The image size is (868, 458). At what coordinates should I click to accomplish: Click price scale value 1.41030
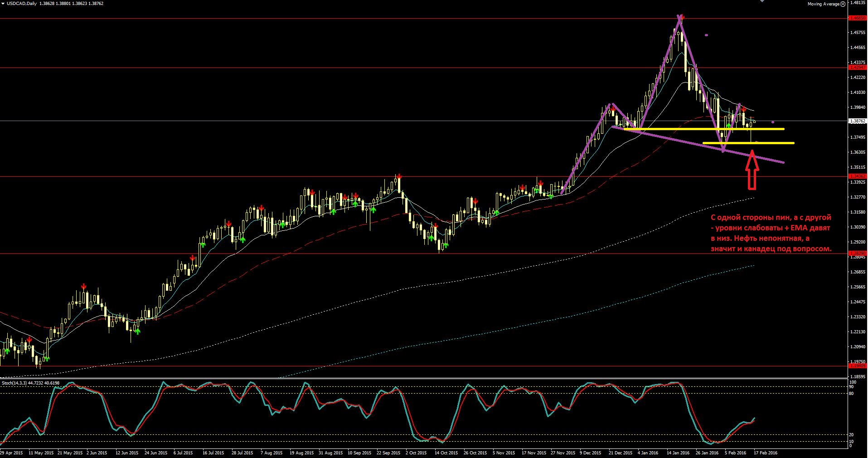pyautogui.click(x=857, y=93)
